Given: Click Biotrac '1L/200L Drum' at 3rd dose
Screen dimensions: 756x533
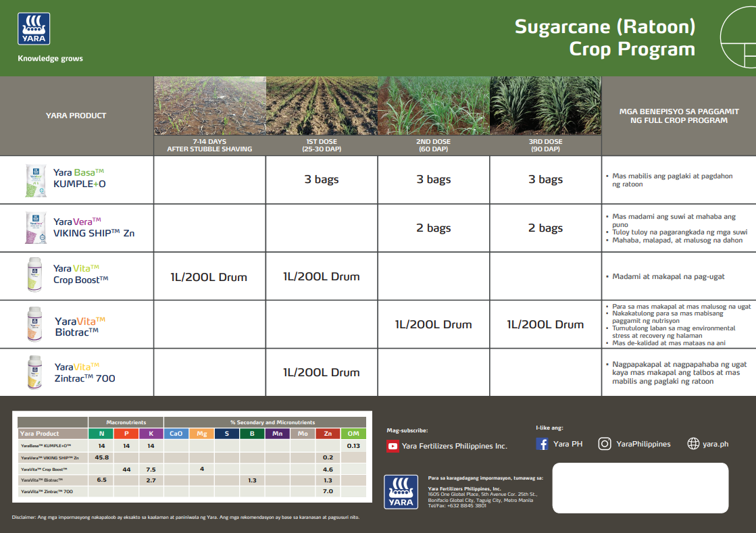Looking at the screenshot, I should (x=545, y=325).
